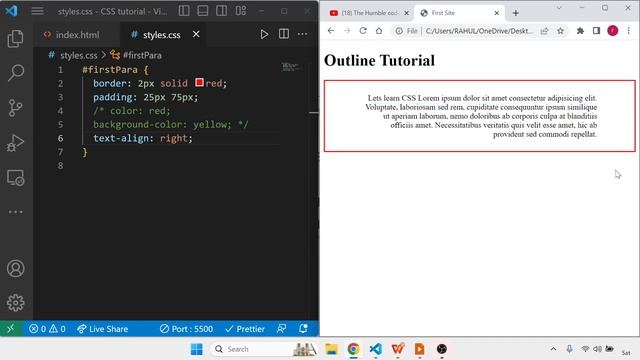Bookmark this page with star icon
The image size is (640, 360).
click(560, 31)
